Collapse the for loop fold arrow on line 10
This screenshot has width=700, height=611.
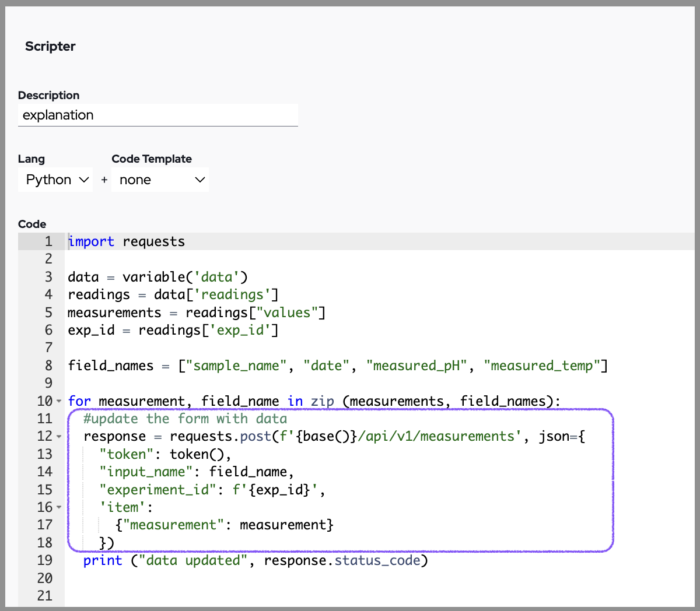coord(59,401)
